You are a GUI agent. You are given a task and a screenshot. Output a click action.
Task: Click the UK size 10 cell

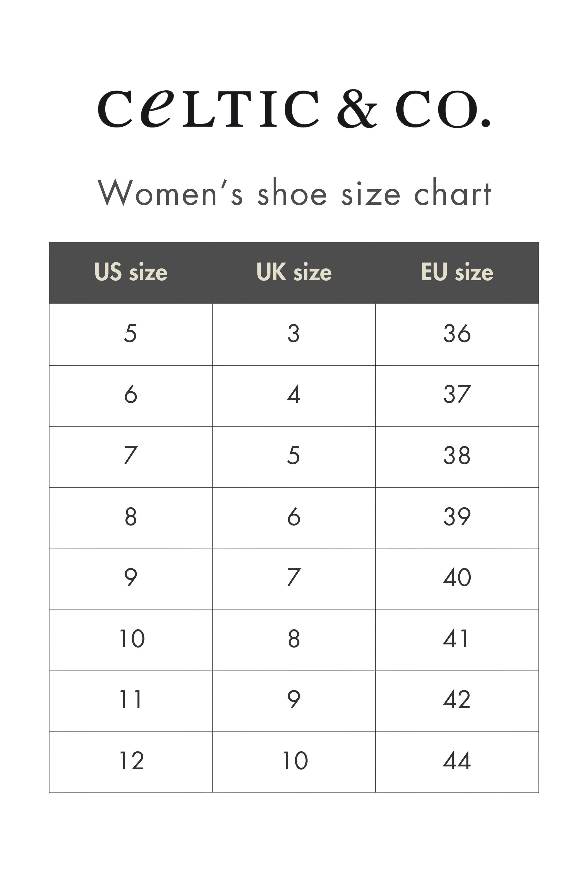(x=294, y=761)
